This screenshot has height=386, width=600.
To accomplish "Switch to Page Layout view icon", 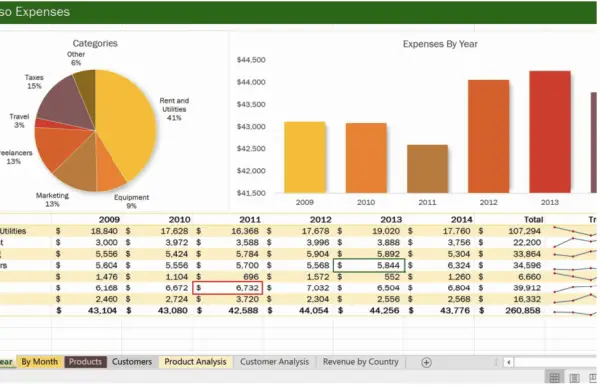I will coord(574,378).
